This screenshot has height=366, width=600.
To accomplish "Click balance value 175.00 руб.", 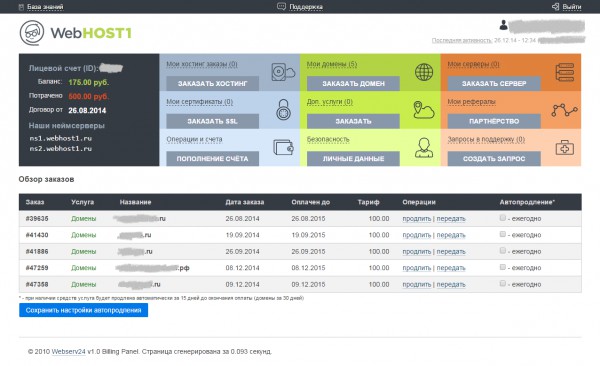I will pyautogui.click(x=89, y=82).
